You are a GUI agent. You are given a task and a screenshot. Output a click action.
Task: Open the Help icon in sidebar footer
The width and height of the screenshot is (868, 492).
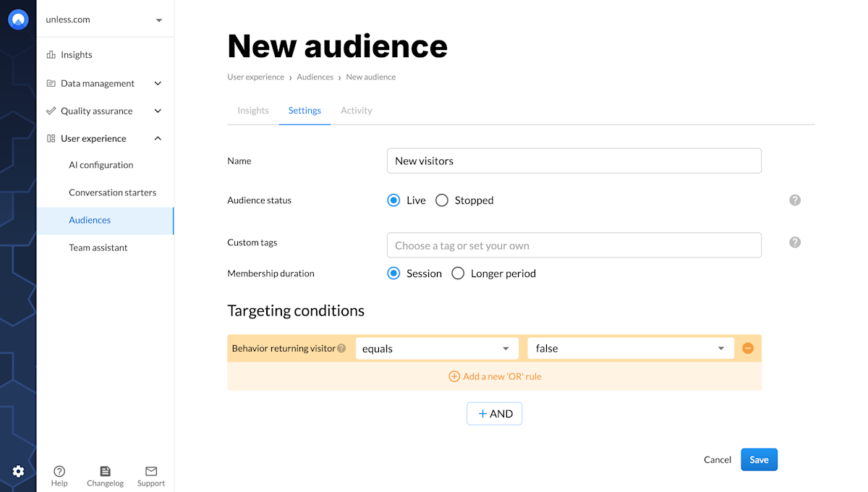point(59,471)
